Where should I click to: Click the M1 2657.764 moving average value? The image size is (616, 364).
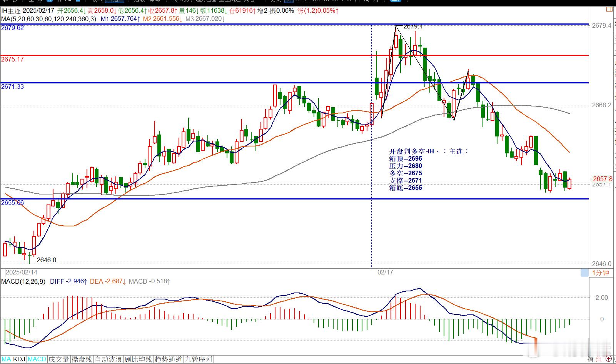click(x=120, y=18)
